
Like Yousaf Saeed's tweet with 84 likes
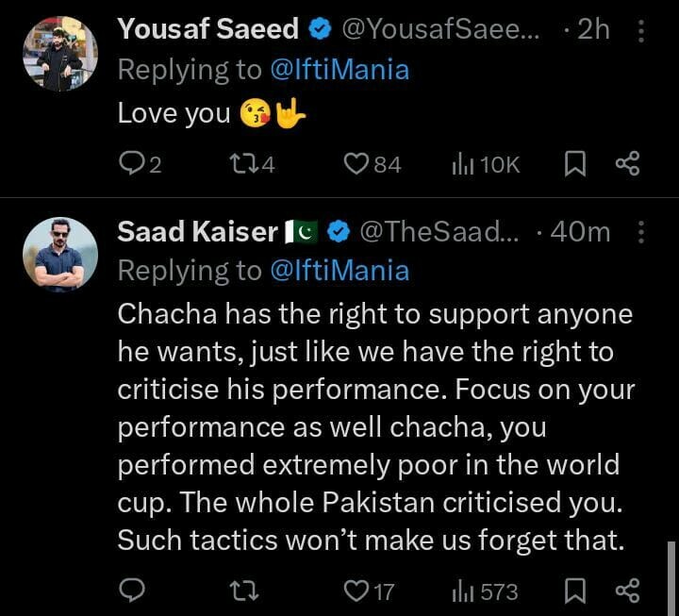pos(356,165)
